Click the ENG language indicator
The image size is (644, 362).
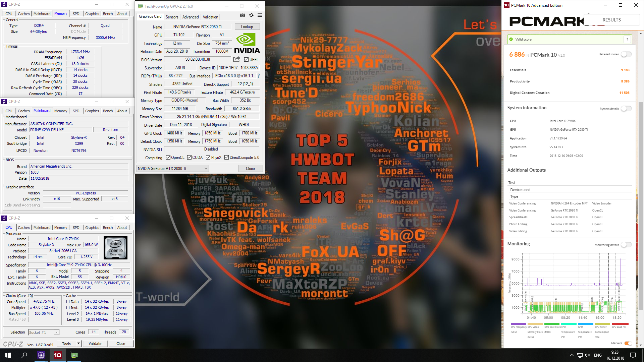pyautogui.click(x=598, y=355)
